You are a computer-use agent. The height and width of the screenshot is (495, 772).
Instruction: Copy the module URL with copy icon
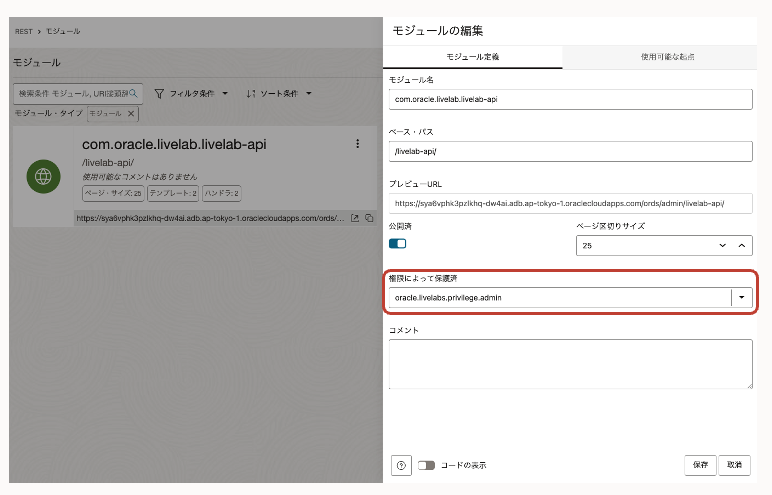click(x=369, y=218)
